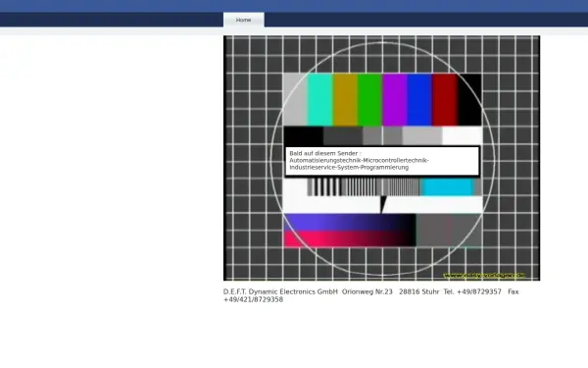588x368 pixels.
Task: Click the '28816 Stuhr' text
Action: (418, 291)
